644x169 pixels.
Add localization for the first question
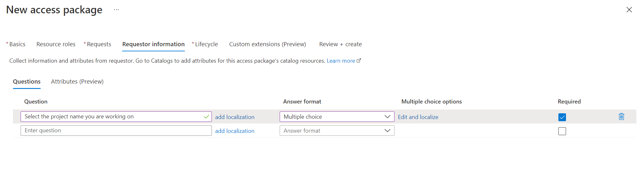(235, 117)
